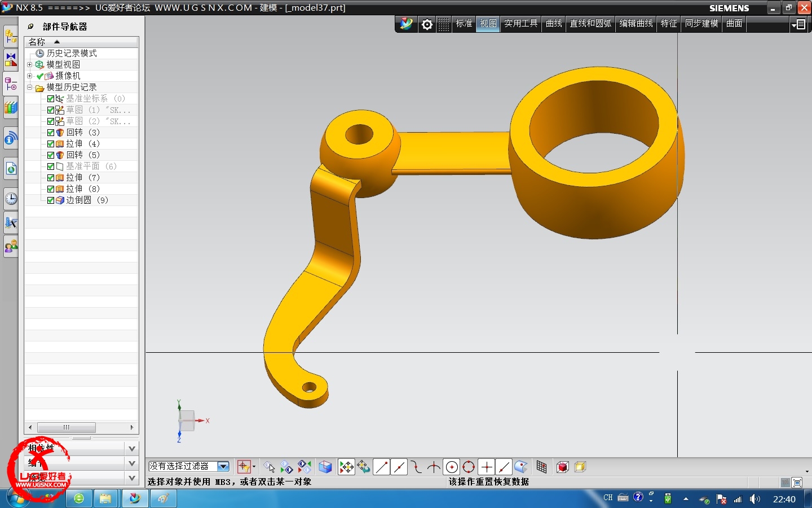Click the deselect all cursor icon
The height and width of the screenshot is (508, 812).
tap(270, 467)
